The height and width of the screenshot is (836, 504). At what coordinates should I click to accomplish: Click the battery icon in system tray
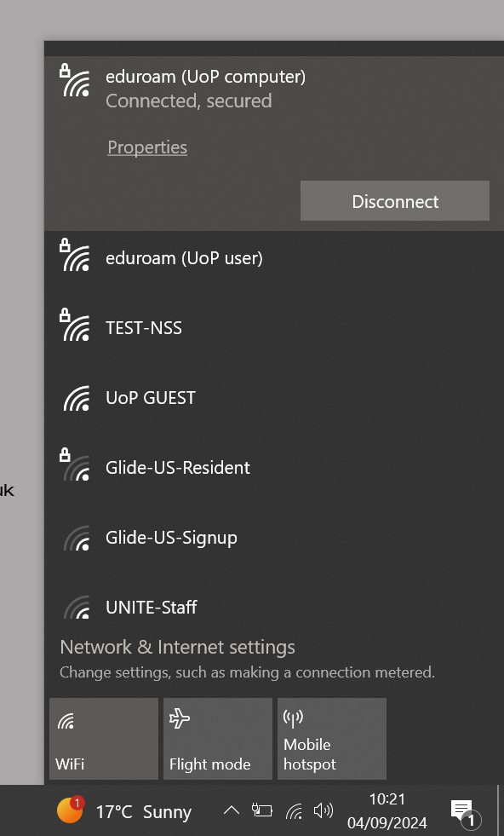[x=263, y=811]
